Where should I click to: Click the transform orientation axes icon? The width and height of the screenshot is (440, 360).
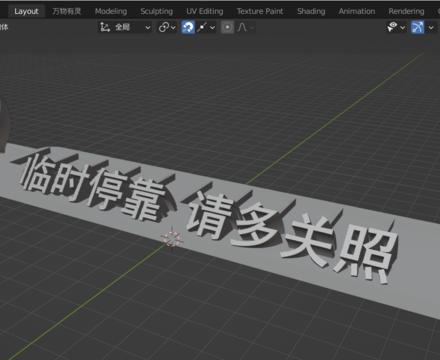click(x=105, y=27)
